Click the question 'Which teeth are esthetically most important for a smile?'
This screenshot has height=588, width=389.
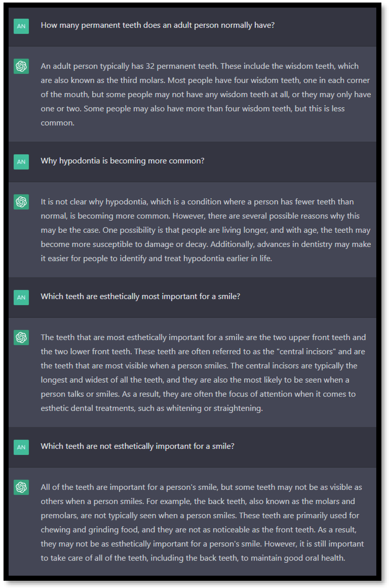click(x=140, y=296)
